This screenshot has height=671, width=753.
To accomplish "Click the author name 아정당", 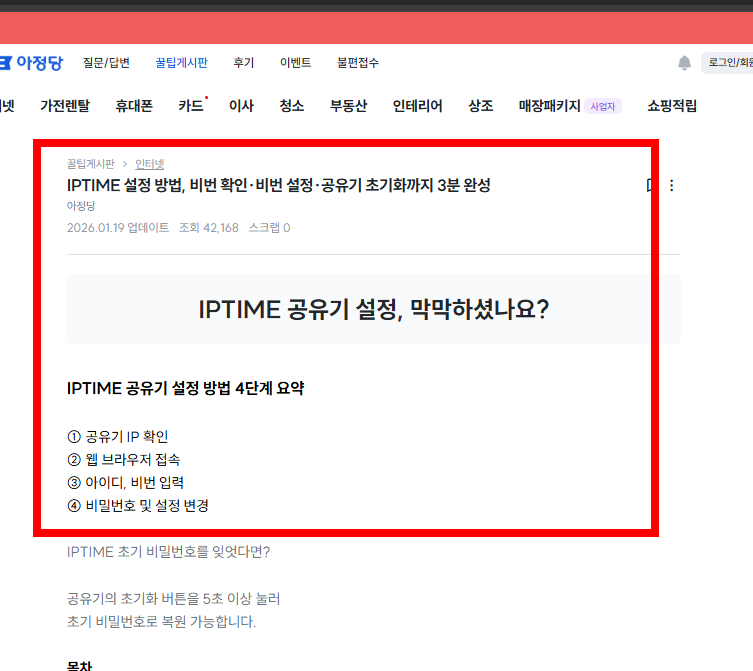I will pos(81,206).
